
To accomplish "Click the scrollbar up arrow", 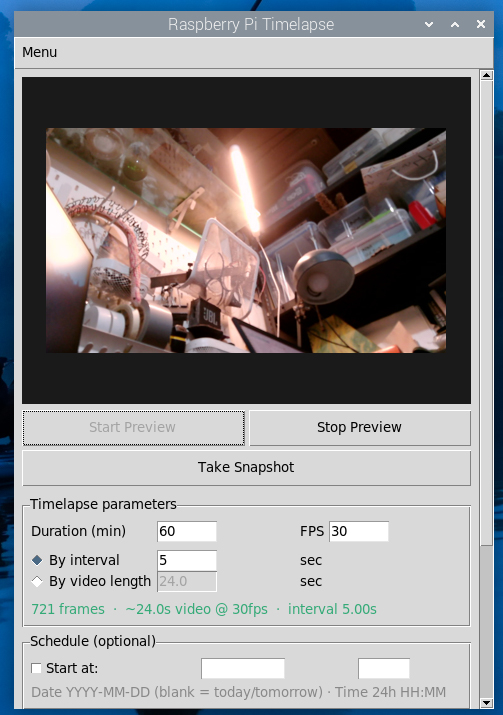I will click(x=487, y=75).
